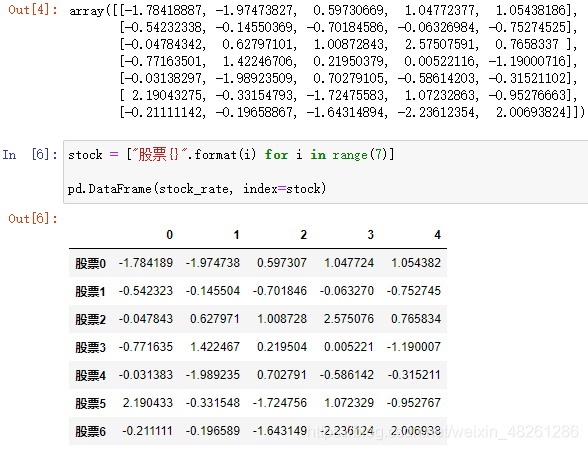Click cell value -1.643149
The height and width of the screenshot is (450, 588).
(x=280, y=431)
